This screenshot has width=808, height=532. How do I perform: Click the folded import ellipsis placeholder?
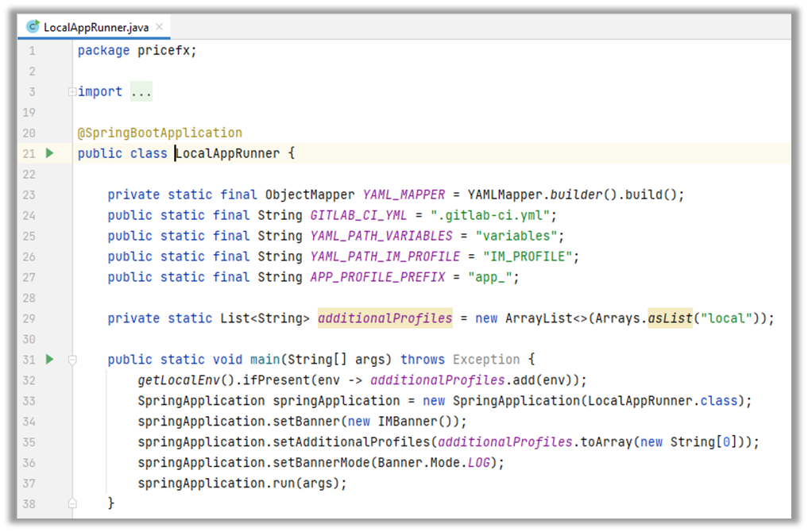click(141, 92)
